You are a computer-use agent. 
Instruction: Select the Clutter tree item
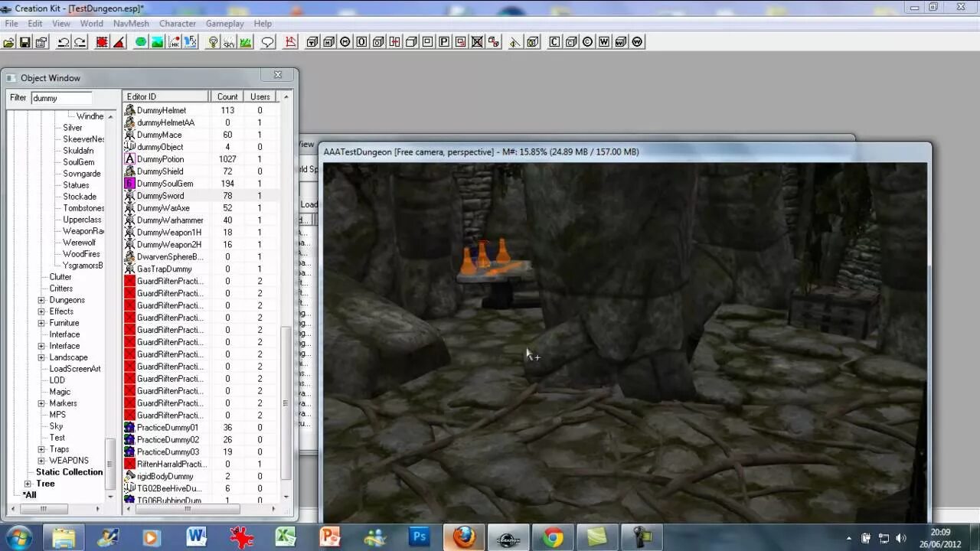pos(60,277)
